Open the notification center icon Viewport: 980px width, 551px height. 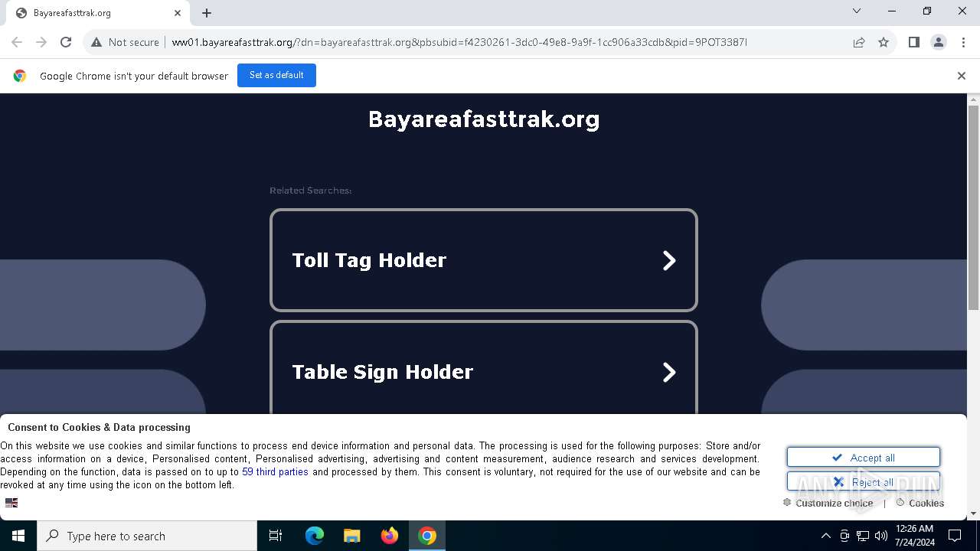[955, 536]
